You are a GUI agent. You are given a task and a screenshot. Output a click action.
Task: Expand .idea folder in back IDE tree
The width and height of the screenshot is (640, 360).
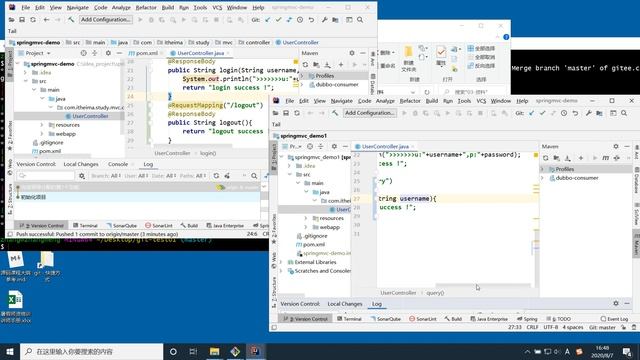(25, 72)
